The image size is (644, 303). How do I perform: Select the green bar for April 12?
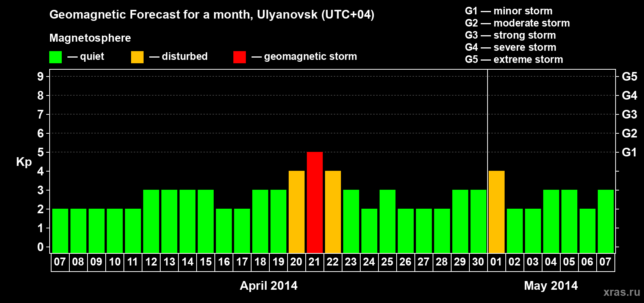(x=151, y=221)
